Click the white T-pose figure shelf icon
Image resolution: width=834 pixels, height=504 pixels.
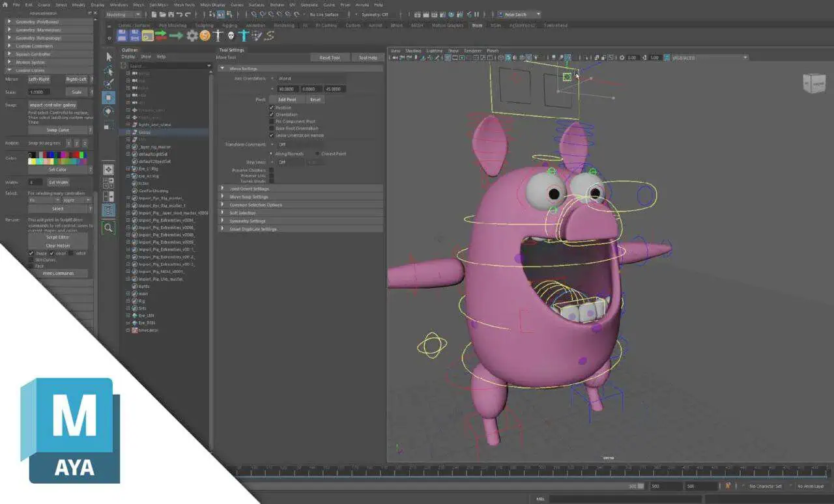click(218, 35)
